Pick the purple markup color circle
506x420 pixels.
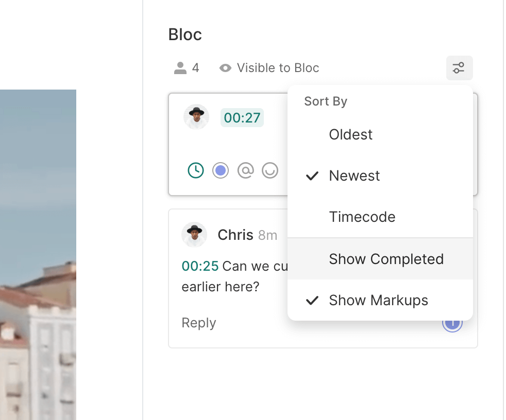[221, 170]
